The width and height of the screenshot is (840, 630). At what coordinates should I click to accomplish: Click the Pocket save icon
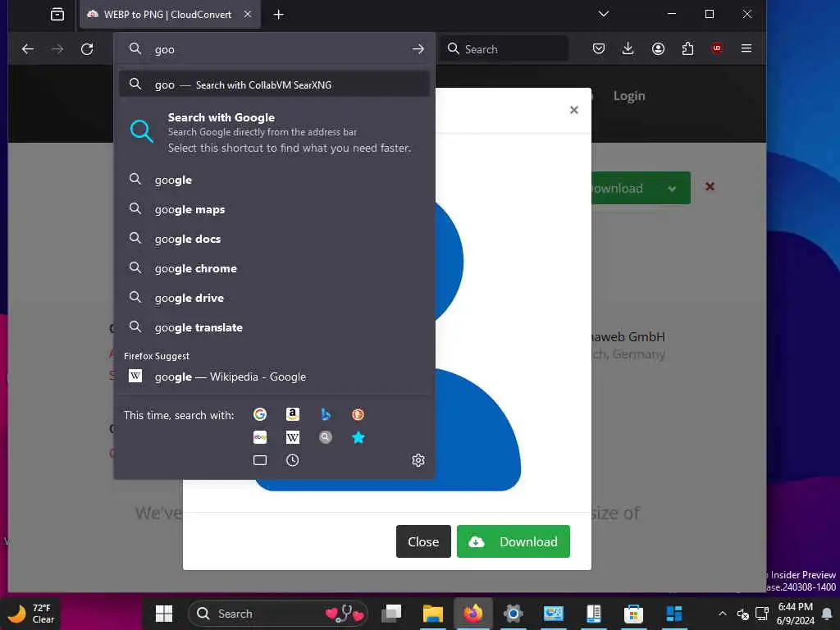[598, 48]
